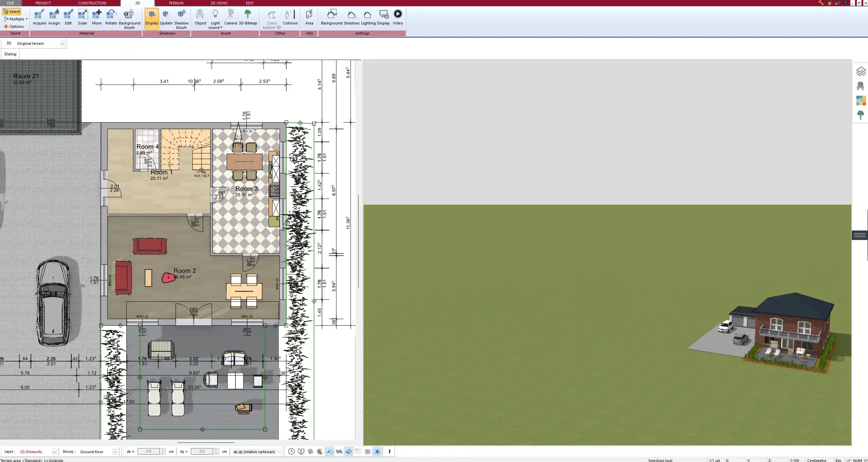Choose the Assign material tool

54,18
